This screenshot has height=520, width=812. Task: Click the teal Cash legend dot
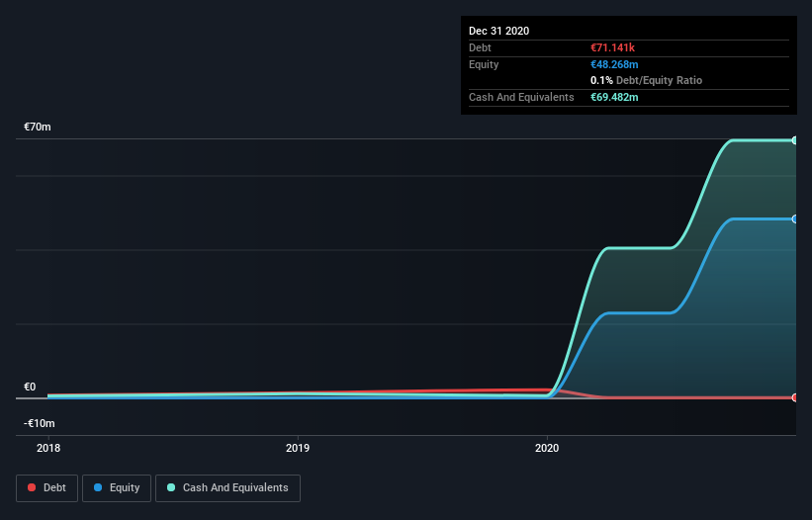171,487
